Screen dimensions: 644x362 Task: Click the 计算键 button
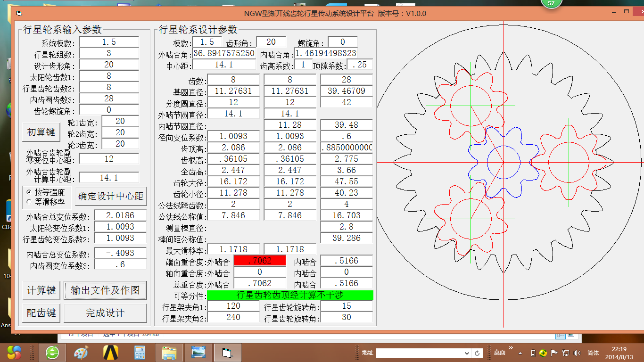click(41, 290)
